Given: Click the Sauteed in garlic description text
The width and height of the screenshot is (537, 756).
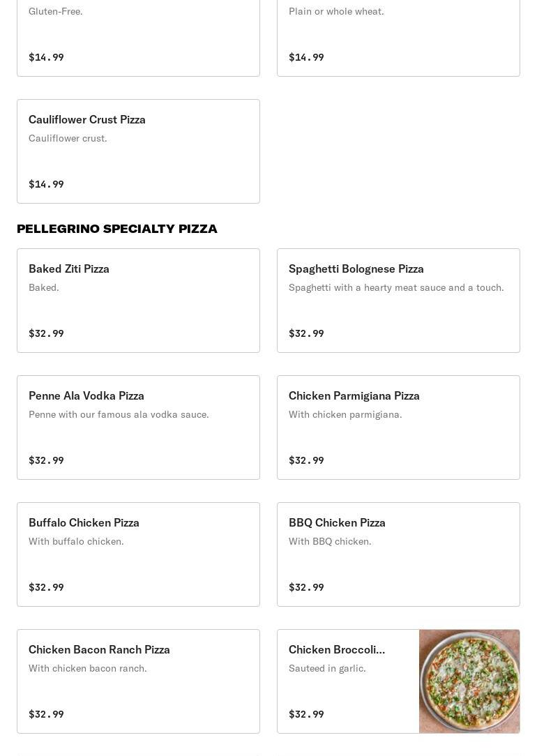Looking at the screenshot, I should (327, 668).
